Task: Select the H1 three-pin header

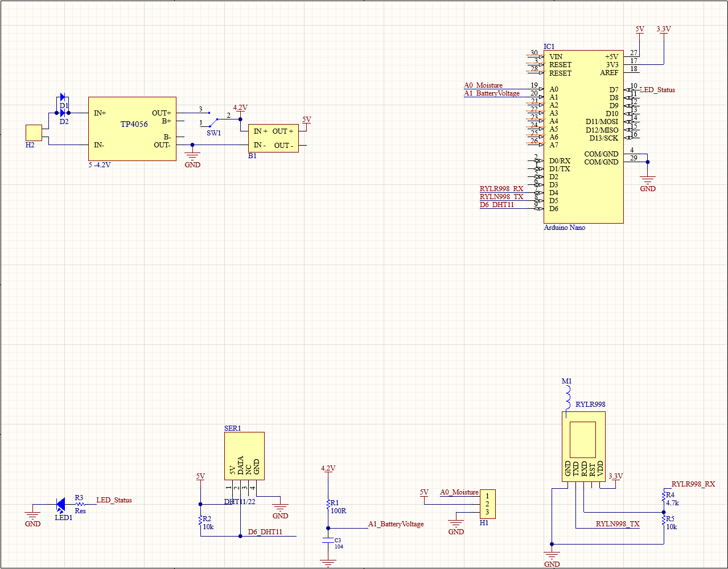Action: [x=487, y=504]
